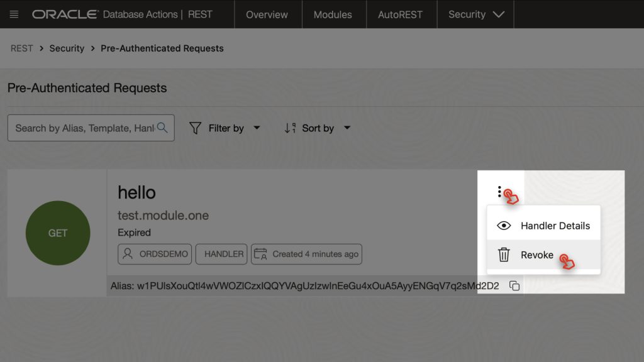Click the funnel filter icon

195,128
